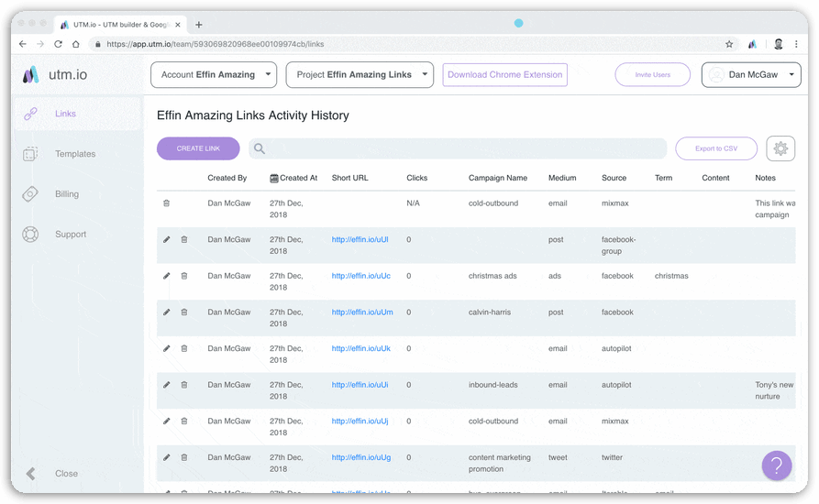Open short link http://effin.io/uUk
The width and height of the screenshot is (819, 504).
361,348
